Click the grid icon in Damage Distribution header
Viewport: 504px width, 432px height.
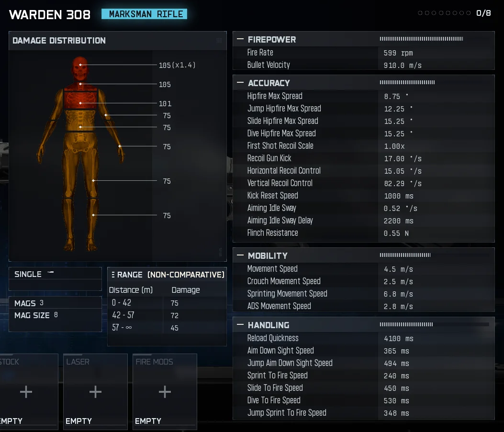(x=219, y=41)
